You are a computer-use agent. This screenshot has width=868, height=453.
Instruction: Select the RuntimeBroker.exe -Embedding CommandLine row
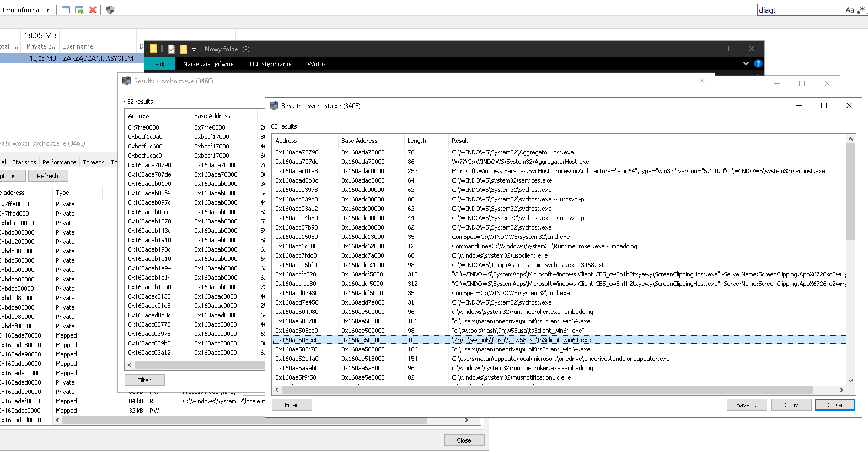point(559,246)
